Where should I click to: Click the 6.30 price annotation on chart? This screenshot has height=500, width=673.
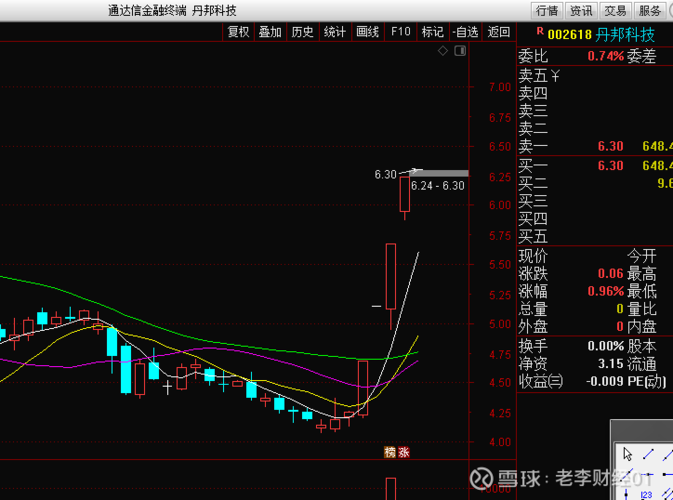tap(385, 175)
